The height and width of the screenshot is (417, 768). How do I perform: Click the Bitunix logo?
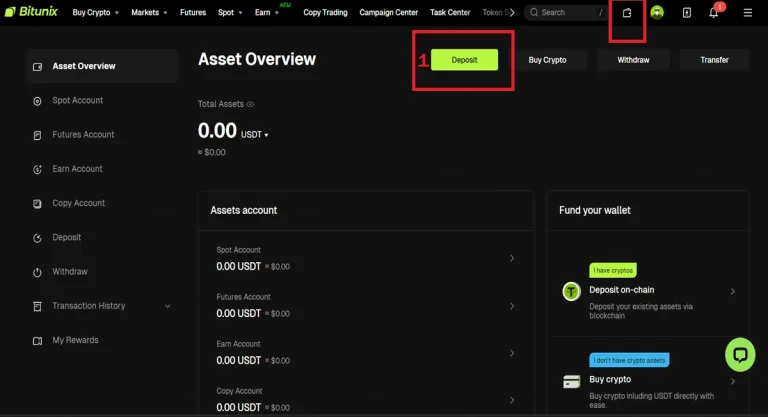[31, 12]
